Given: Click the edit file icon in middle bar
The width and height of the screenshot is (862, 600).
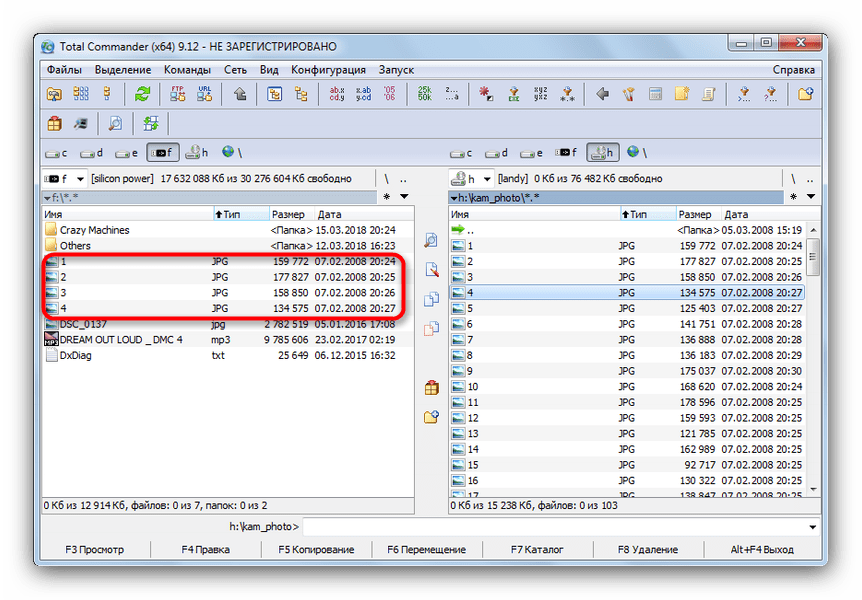Looking at the screenshot, I should click(x=432, y=269).
